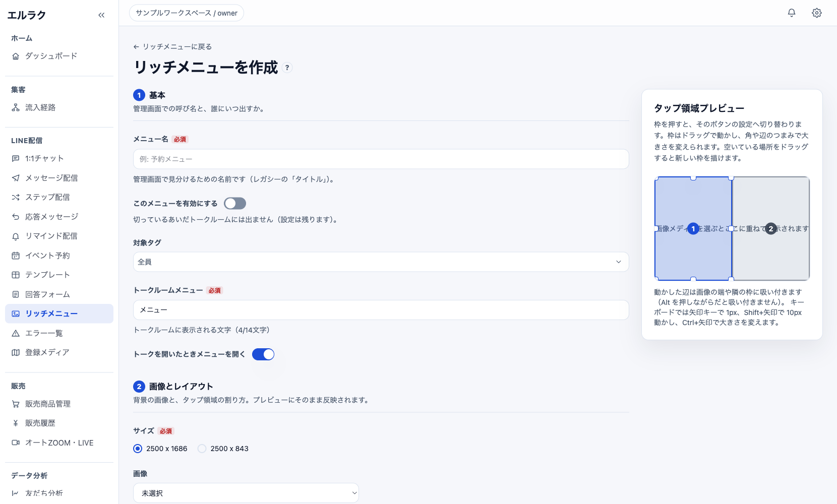The height and width of the screenshot is (504, 837).
Task: Click the リマインド配信 bell icon
Action: (16, 236)
